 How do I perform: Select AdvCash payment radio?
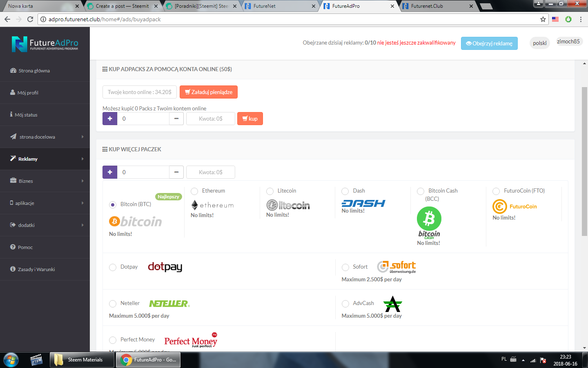pyautogui.click(x=345, y=303)
